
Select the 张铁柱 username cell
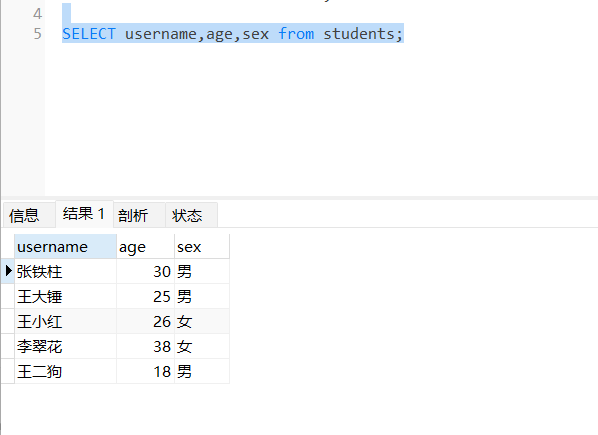[65, 271]
